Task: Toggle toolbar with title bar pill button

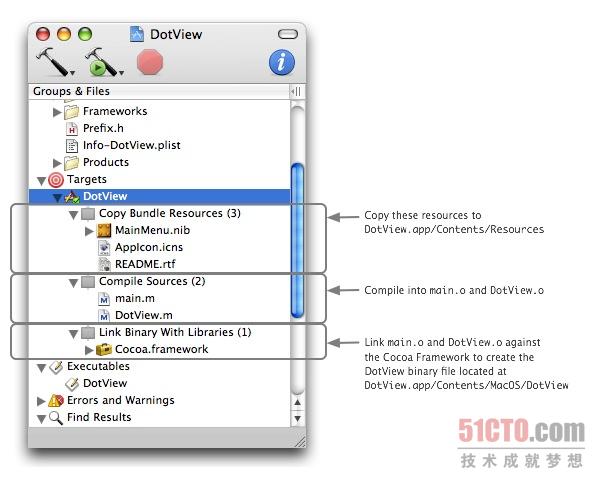Action: tap(288, 34)
